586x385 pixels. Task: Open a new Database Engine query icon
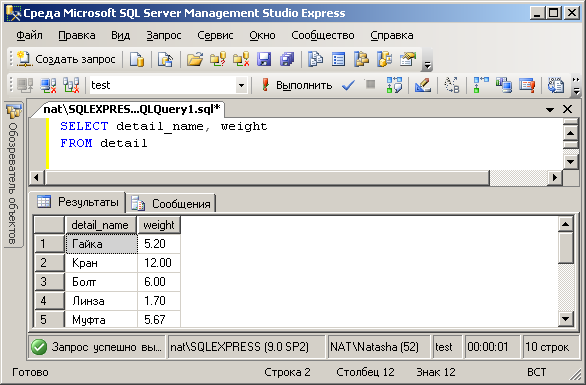tap(137, 59)
